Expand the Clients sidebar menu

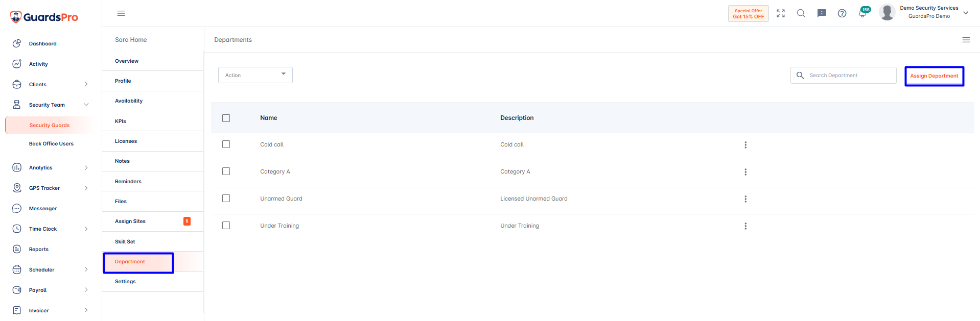pyautogui.click(x=51, y=84)
